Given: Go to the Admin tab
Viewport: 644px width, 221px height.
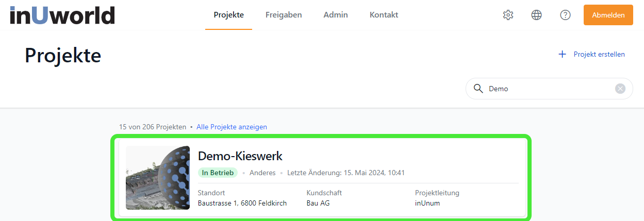Looking at the screenshot, I should 336,15.
